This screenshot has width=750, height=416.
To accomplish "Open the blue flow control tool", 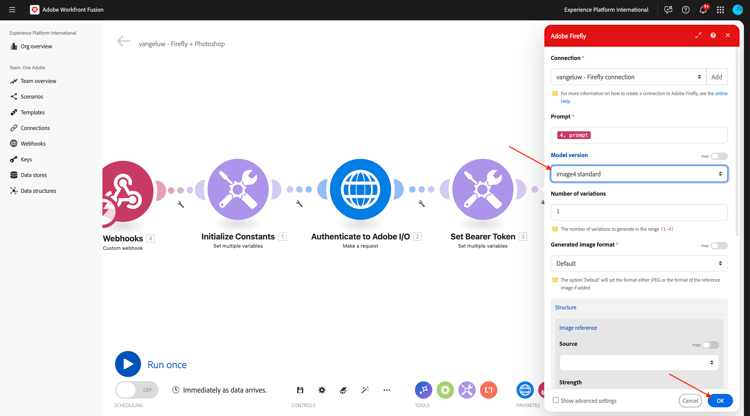I will 423,390.
